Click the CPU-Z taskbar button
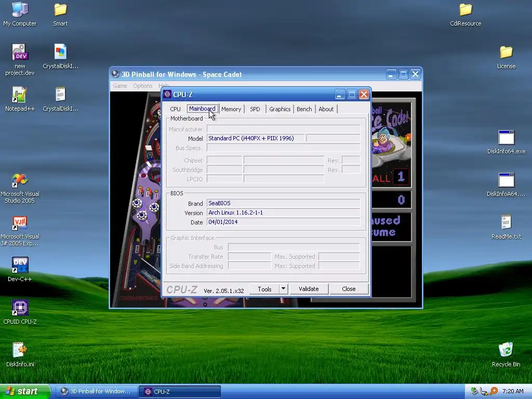The width and height of the screenshot is (532, 399). (x=179, y=392)
